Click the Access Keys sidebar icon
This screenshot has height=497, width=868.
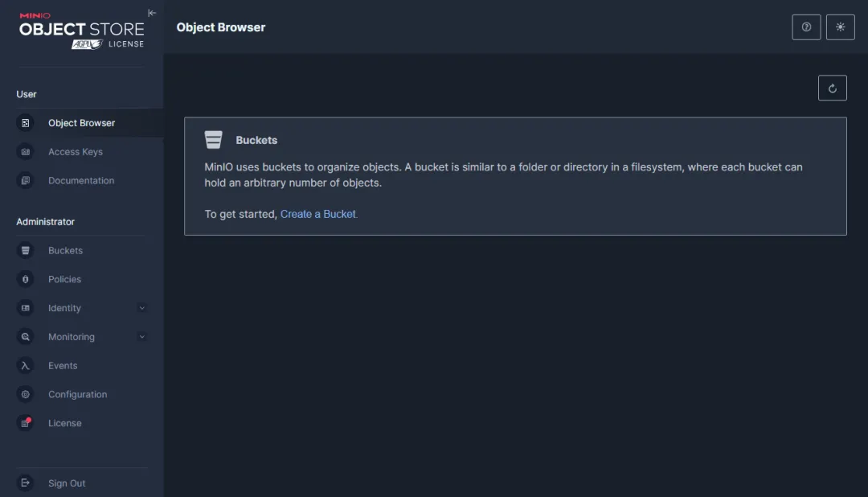pos(26,152)
